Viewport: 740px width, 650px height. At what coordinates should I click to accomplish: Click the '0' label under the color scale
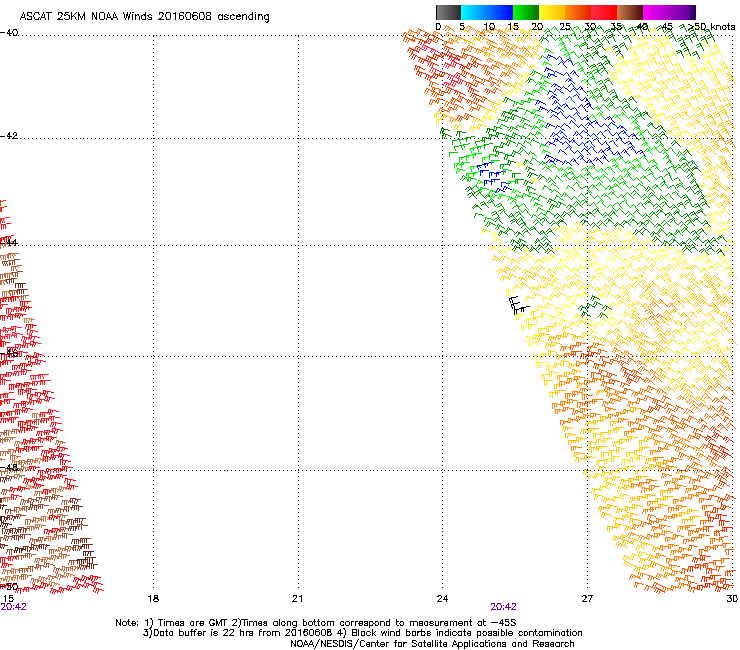tap(438, 27)
